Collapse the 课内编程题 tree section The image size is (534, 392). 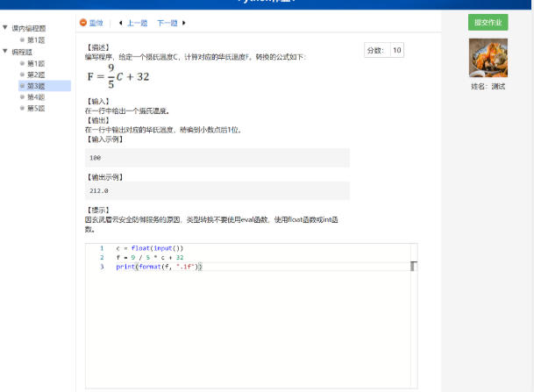[x=5, y=29]
